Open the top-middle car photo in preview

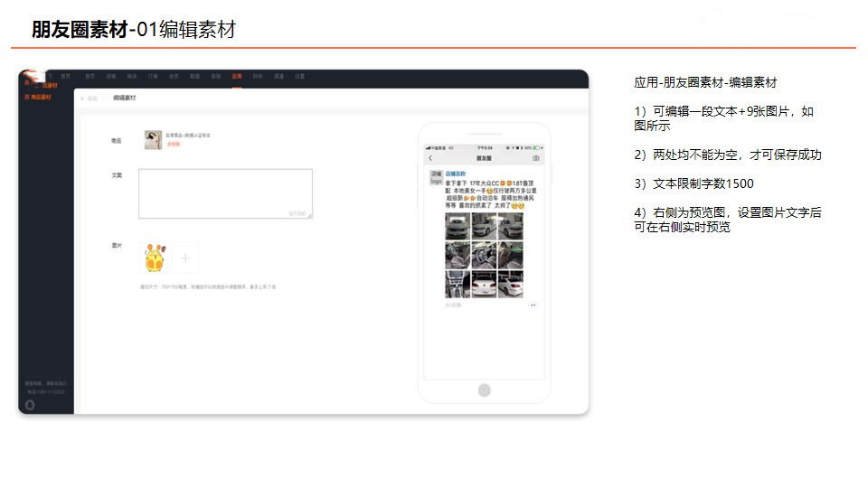point(484,226)
